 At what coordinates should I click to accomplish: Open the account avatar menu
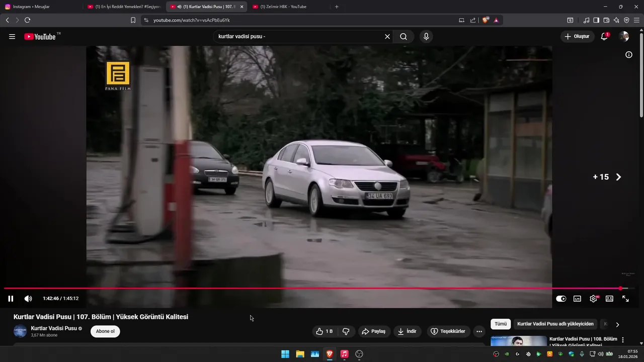point(624,37)
